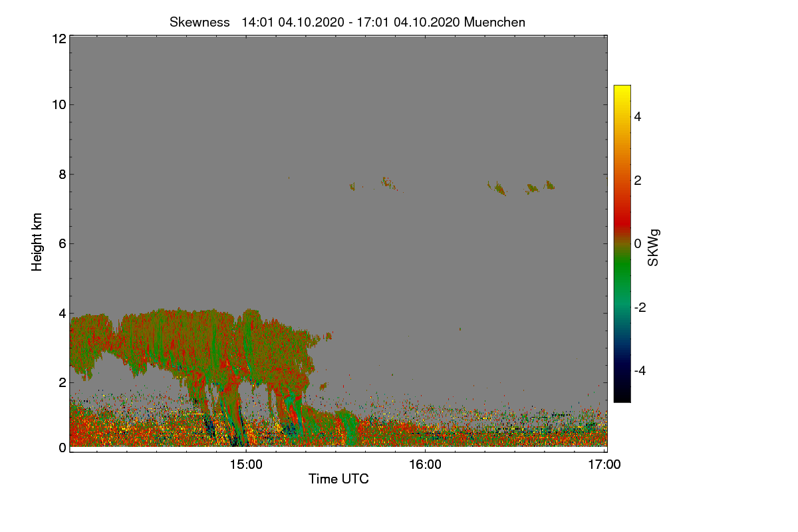Screen dimensions: 798x532
Task: Click the height tick label 8
Action: (x=62, y=174)
